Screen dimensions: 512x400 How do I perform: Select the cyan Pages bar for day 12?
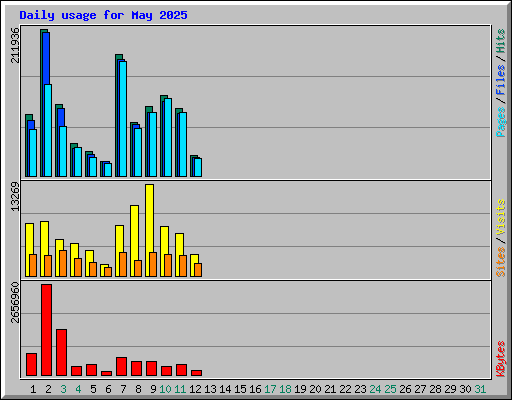[x=198, y=167]
